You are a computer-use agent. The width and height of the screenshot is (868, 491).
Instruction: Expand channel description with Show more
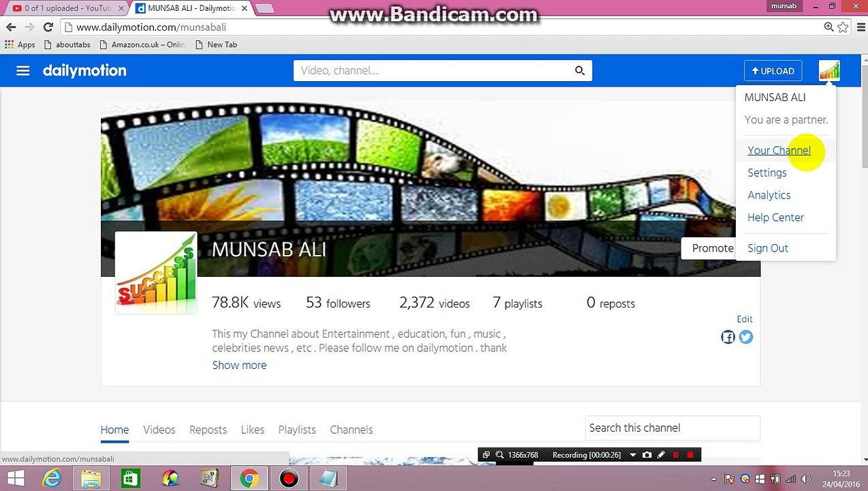239,365
